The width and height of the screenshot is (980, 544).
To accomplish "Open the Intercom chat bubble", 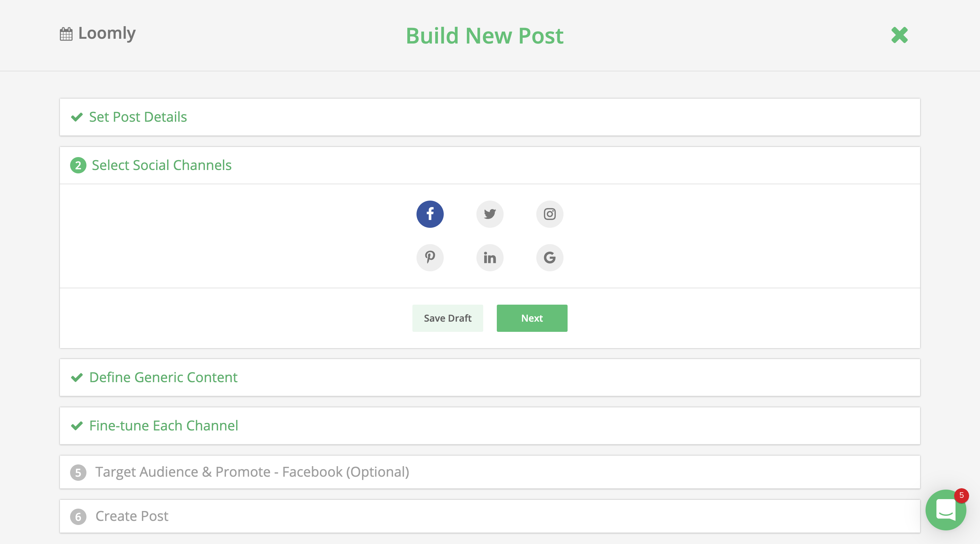I will (946, 510).
